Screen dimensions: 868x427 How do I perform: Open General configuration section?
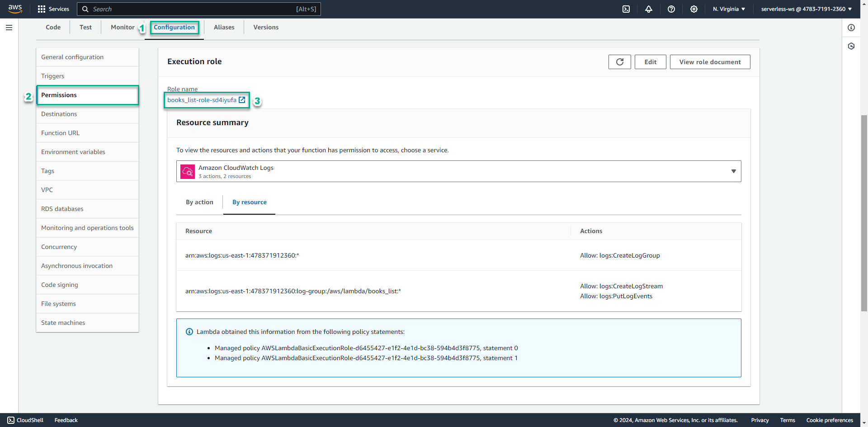87,57
